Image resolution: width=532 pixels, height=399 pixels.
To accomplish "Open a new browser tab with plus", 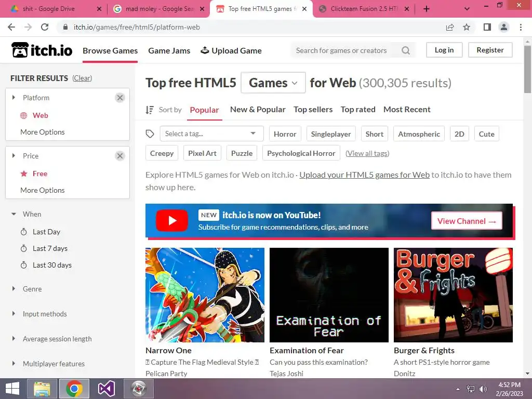I will 427,9.
